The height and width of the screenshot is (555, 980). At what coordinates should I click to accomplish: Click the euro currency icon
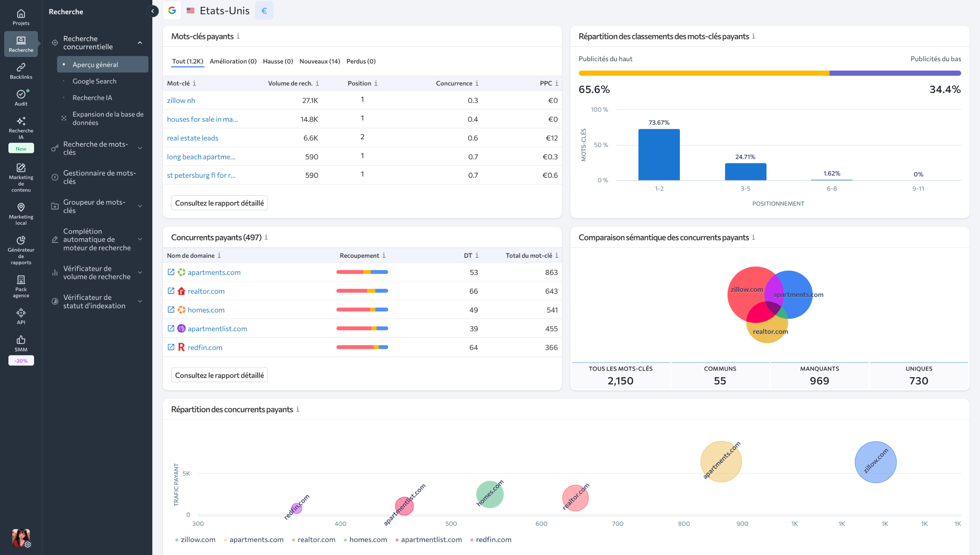point(264,11)
